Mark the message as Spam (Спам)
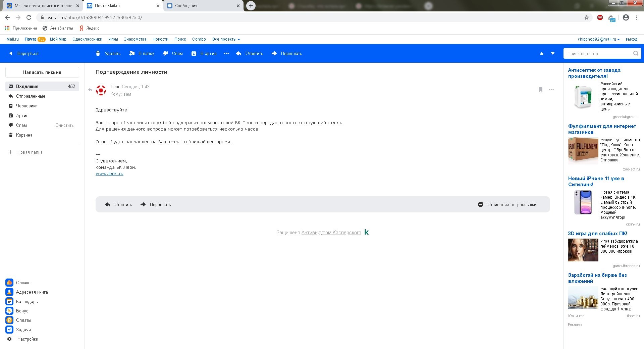This screenshot has height=349, width=644. [x=173, y=53]
